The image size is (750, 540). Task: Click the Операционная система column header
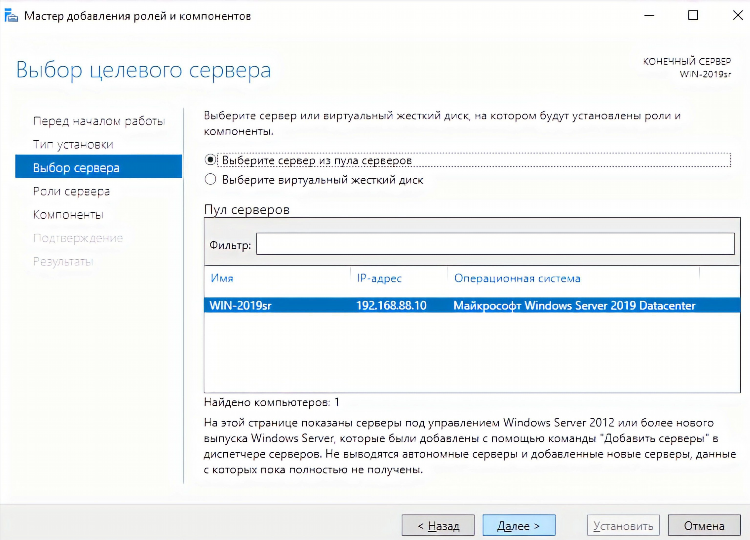(x=517, y=278)
